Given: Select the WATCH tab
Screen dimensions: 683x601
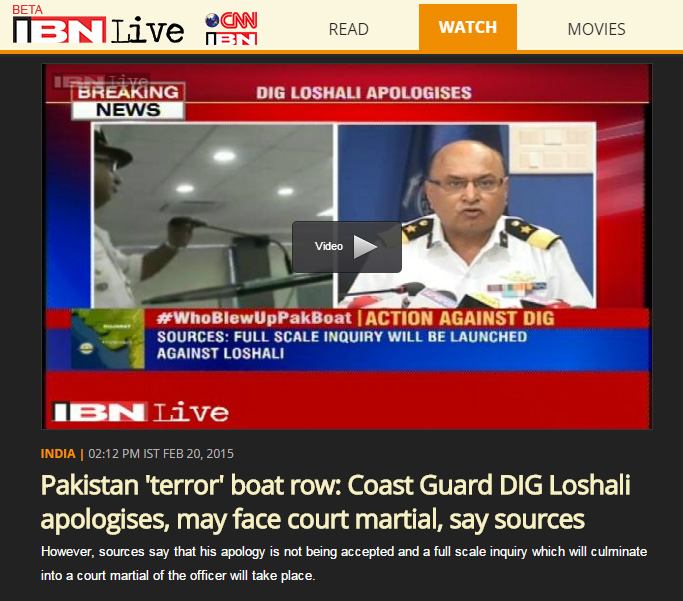Looking at the screenshot, I should pyautogui.click(x=468, y=27).
